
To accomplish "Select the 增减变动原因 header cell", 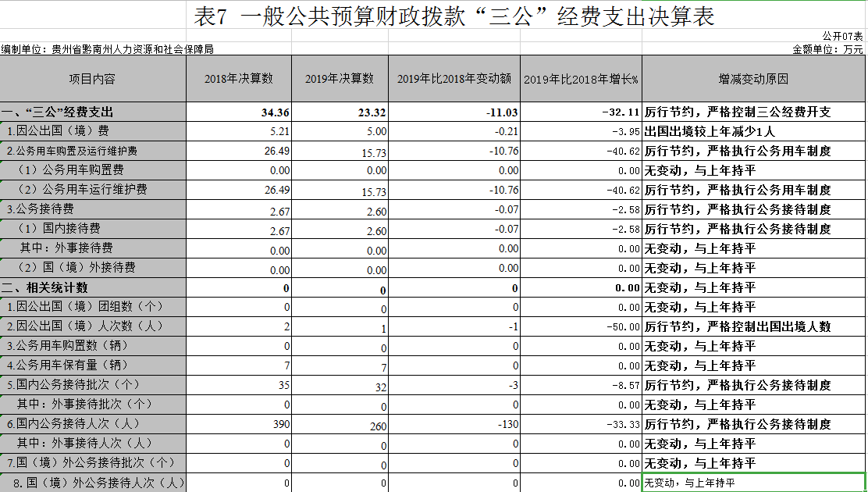I will [752, 79].
